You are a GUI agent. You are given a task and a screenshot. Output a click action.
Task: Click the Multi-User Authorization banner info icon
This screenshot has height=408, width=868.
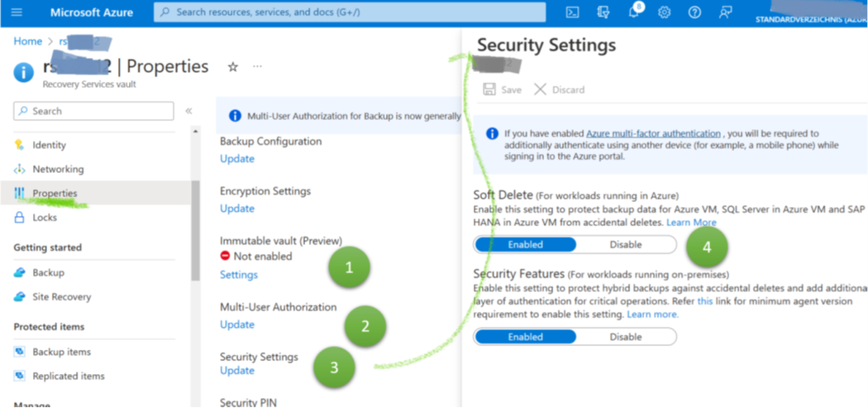point(236,116)
